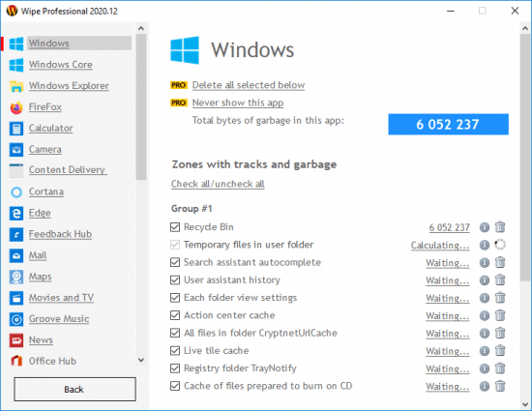Click trash icon beside Live tile cache
Image resolution: width=532 pixels, height=411 pixels.
(x=500, y=350)
